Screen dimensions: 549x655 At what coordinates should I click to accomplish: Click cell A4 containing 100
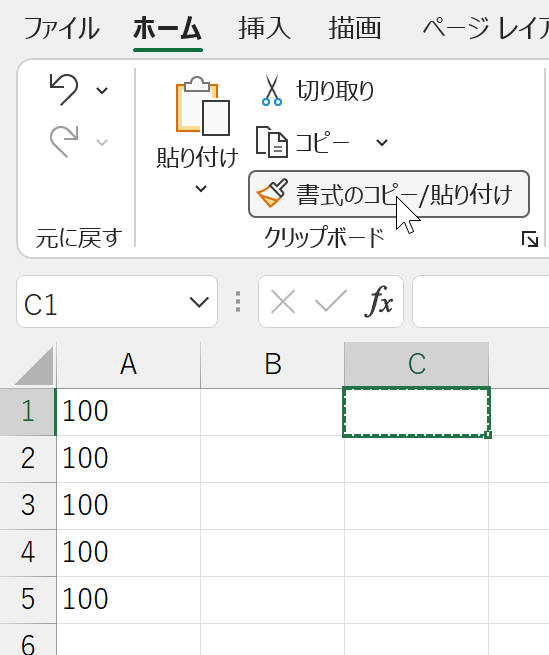[x=128, y=553]
